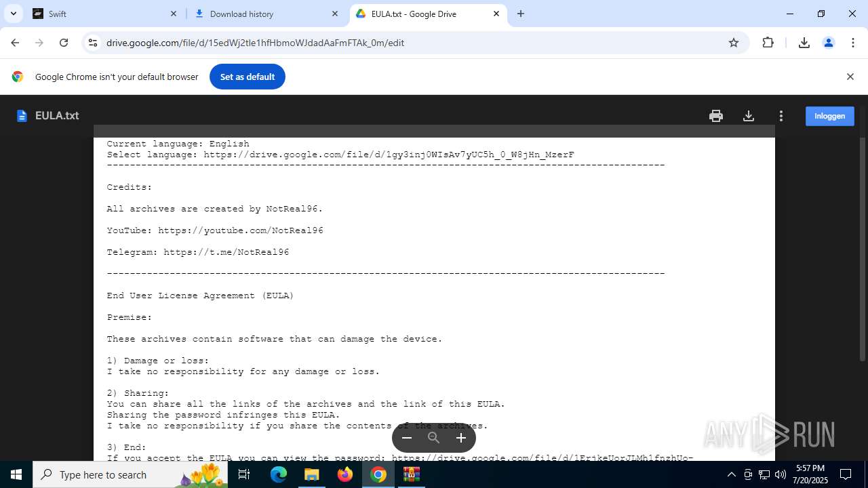Viewport: 868px width, 488px height.
Task: Go back to previous page
Action: (15, 43)
